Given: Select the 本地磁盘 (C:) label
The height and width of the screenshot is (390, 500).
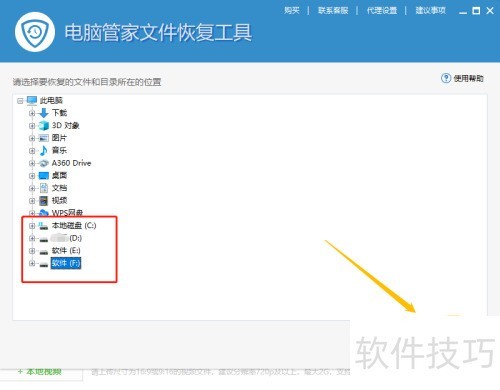Looking at the screenshot, I should pyautogui.click(x=74, y=226).
